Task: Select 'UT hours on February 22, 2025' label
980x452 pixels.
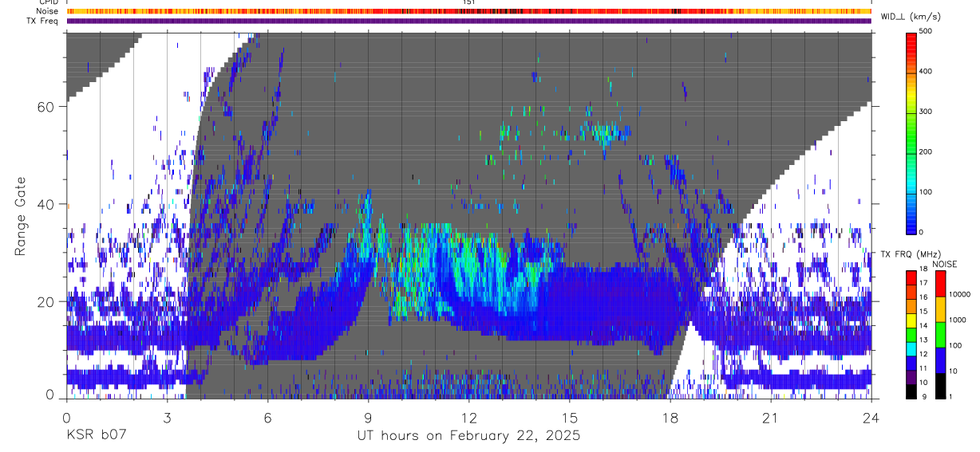Action: pyautogui.click(x=468, y=435)
